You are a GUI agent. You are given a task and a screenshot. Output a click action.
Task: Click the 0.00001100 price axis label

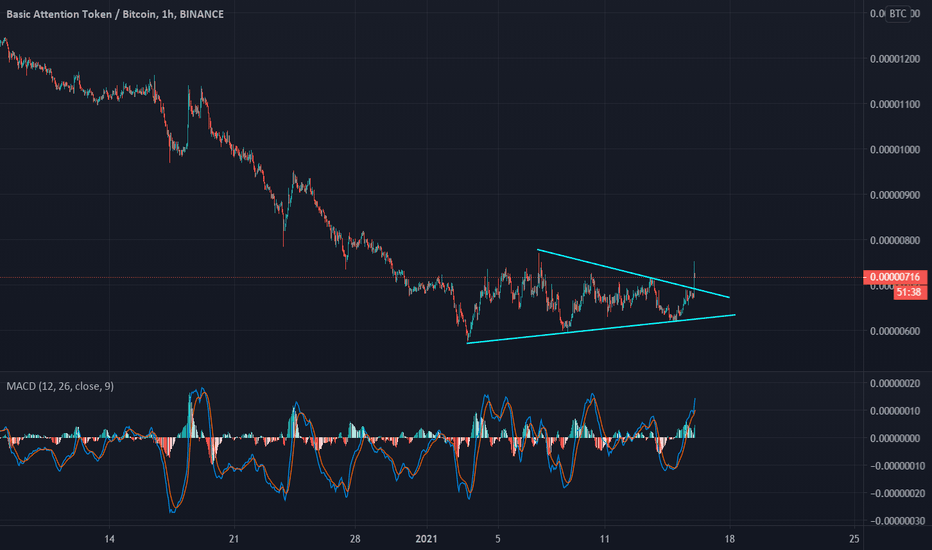coord(895,104)
